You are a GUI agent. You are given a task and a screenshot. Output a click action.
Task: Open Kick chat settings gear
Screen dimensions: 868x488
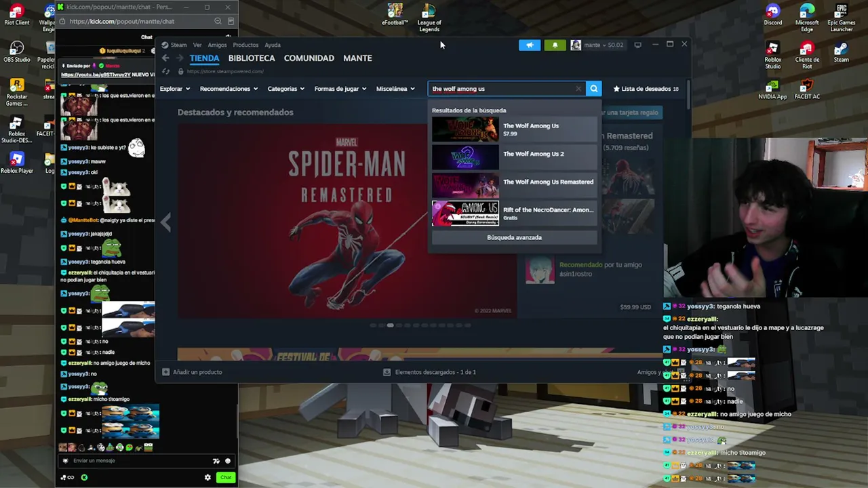coord(208,478)
